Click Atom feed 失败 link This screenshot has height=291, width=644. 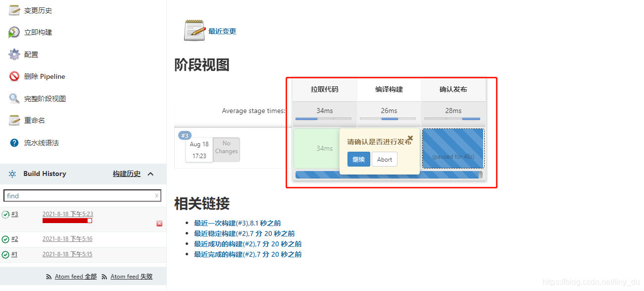pos(132,277)
